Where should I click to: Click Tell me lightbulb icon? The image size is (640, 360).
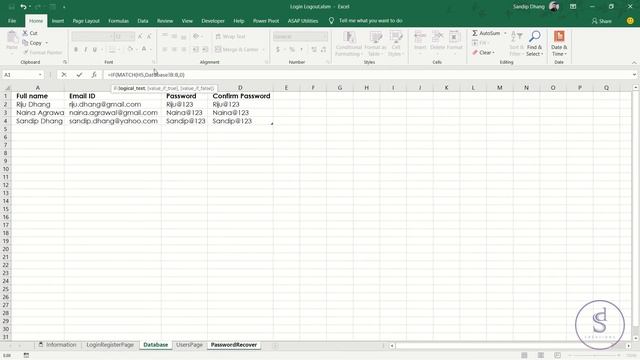tap(331, 20)
